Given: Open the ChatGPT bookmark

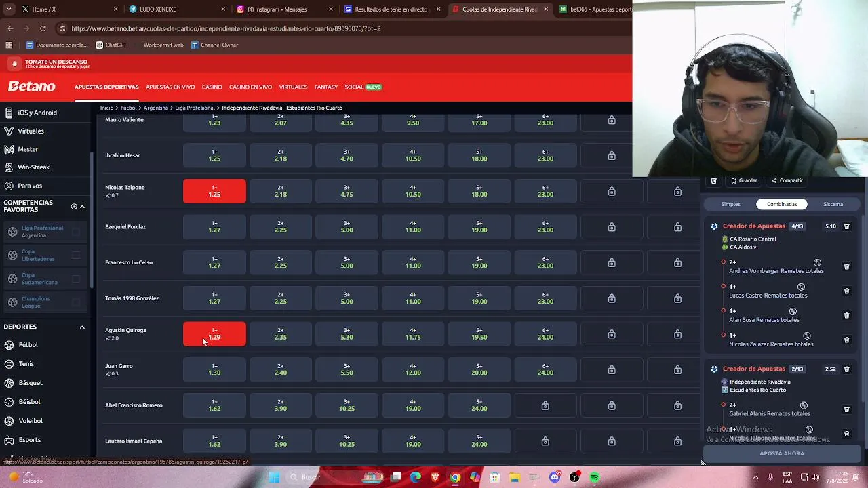Looking at the screenshot, I should pos(111,45).
